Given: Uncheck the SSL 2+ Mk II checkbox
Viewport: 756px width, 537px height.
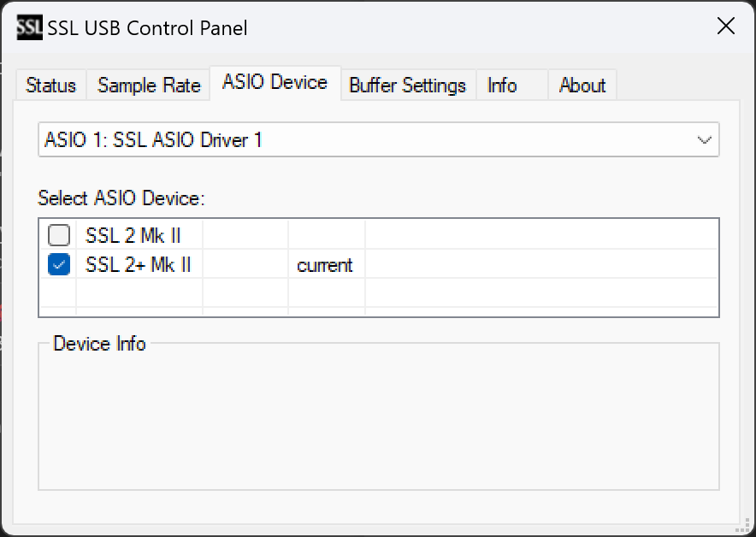Looking at the screenshot, I should [59, 264].
